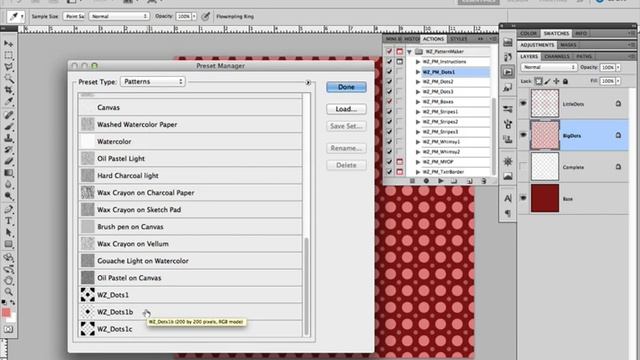
Task: Select the Healing Brush tool
Action: [x=8, y=115]
